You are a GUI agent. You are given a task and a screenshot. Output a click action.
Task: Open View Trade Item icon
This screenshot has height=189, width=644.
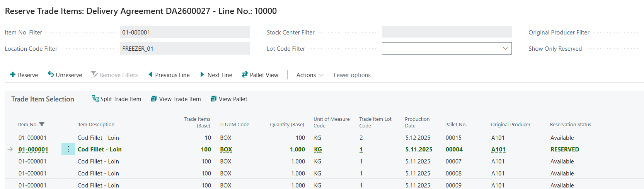coord(154,99)
